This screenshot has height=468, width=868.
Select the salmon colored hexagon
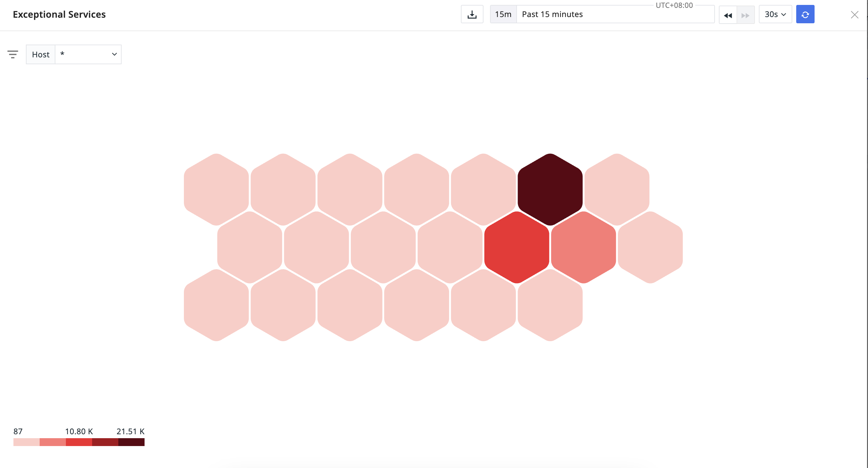coord(583,247)
